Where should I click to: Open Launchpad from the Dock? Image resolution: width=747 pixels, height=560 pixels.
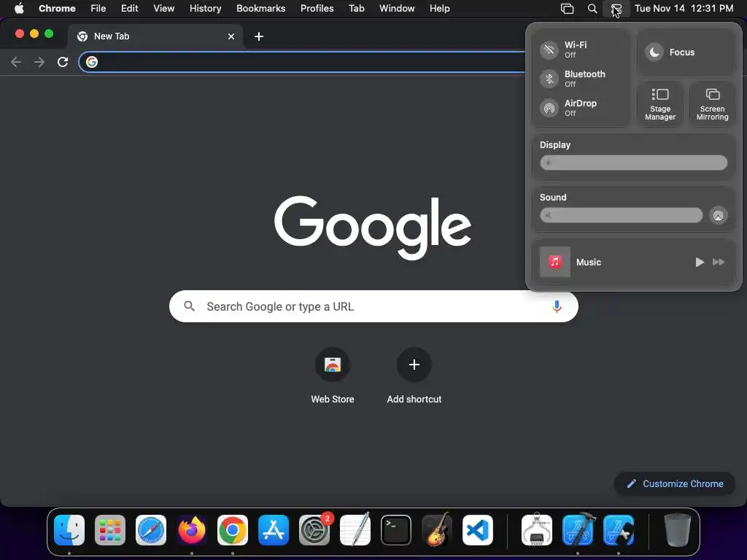pos(110,530)
